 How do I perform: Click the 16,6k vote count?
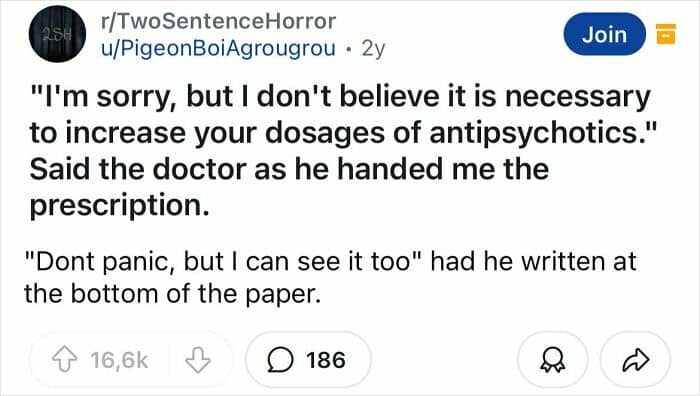[119, 360]
